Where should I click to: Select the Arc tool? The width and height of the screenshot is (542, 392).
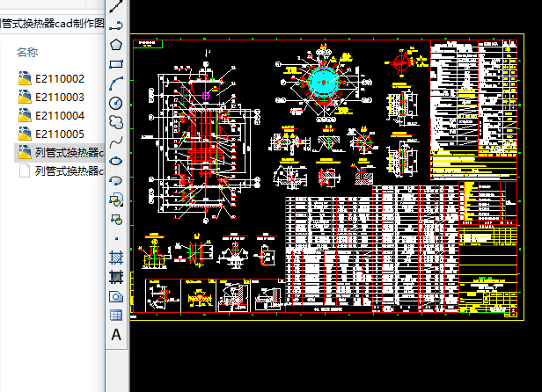point(116,83)
